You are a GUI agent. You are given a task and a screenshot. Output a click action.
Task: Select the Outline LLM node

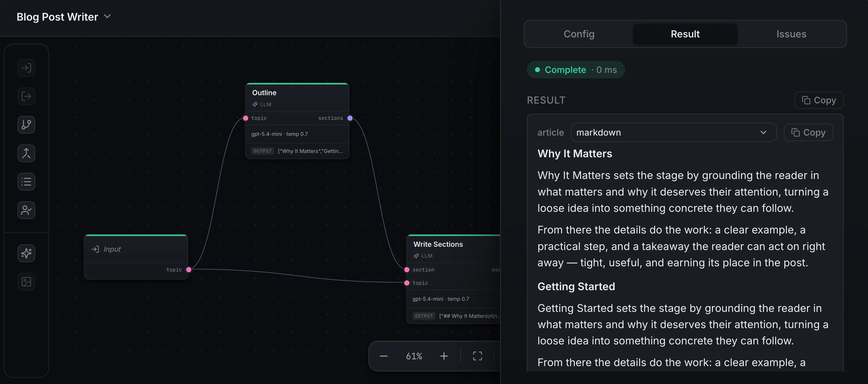click(297, 98)
